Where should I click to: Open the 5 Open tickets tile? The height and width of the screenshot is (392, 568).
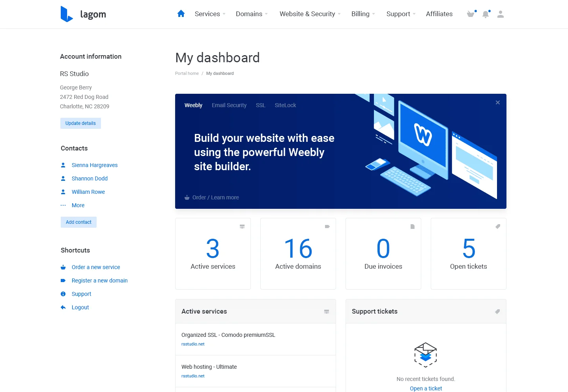coord(469,254)
